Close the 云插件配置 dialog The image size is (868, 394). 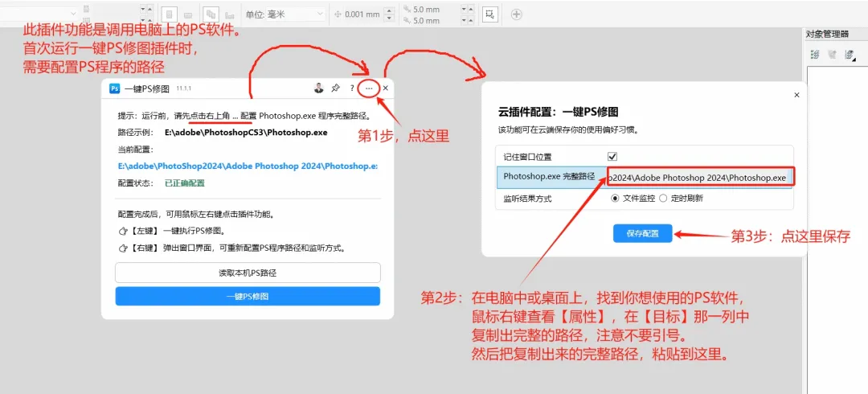[796, 95]
